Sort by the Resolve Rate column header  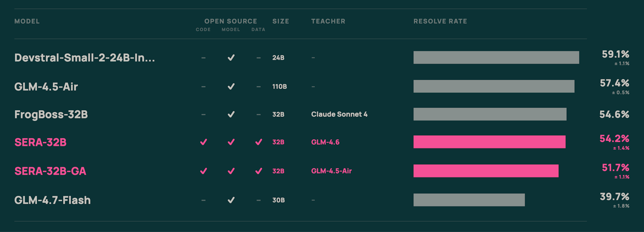440,21
